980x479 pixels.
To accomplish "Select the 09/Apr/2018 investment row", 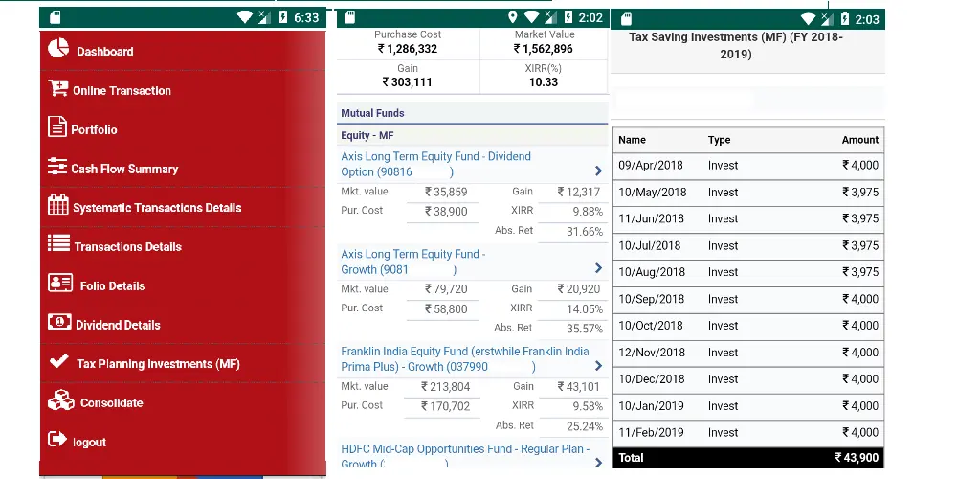I will click(748, 166).
